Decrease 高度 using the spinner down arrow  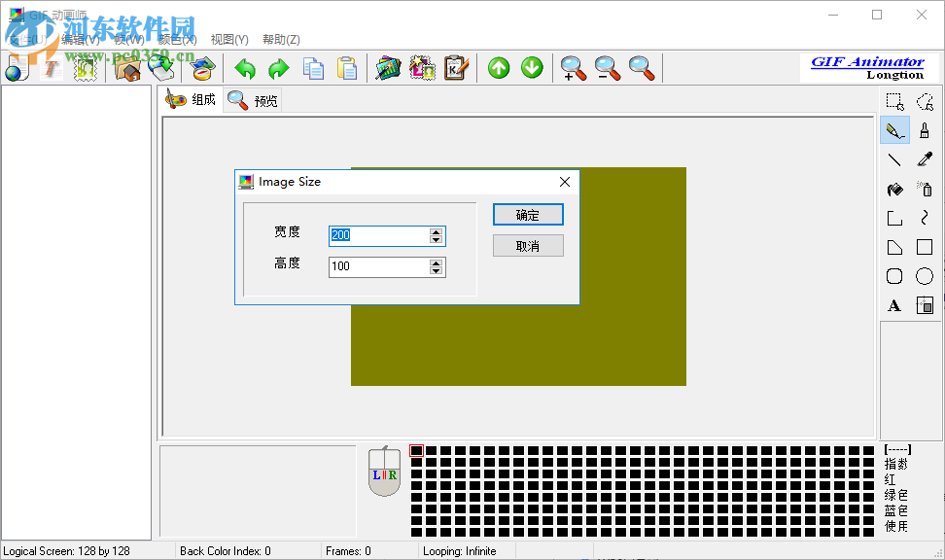[x=437, y=270]
